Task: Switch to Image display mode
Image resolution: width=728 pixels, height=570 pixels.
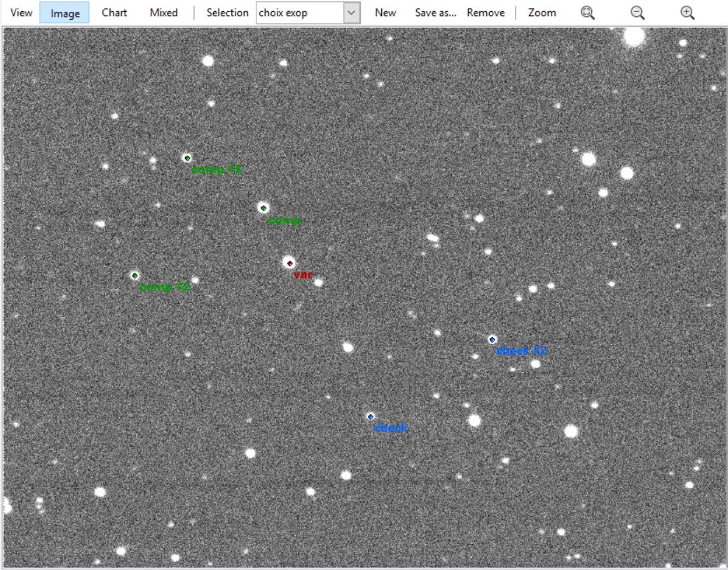Action: (65, 13)
